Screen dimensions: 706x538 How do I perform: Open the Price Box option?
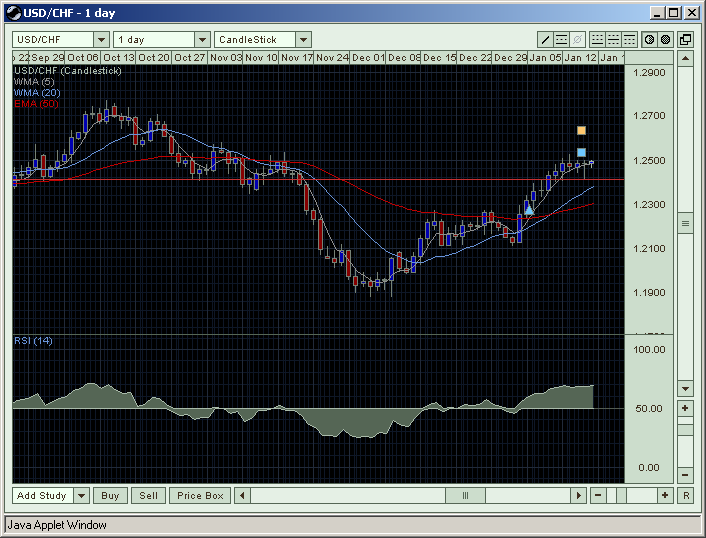(200, 495)
